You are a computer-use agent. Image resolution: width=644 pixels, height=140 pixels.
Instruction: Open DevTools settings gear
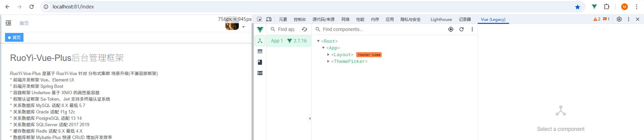tap(619, 19)
